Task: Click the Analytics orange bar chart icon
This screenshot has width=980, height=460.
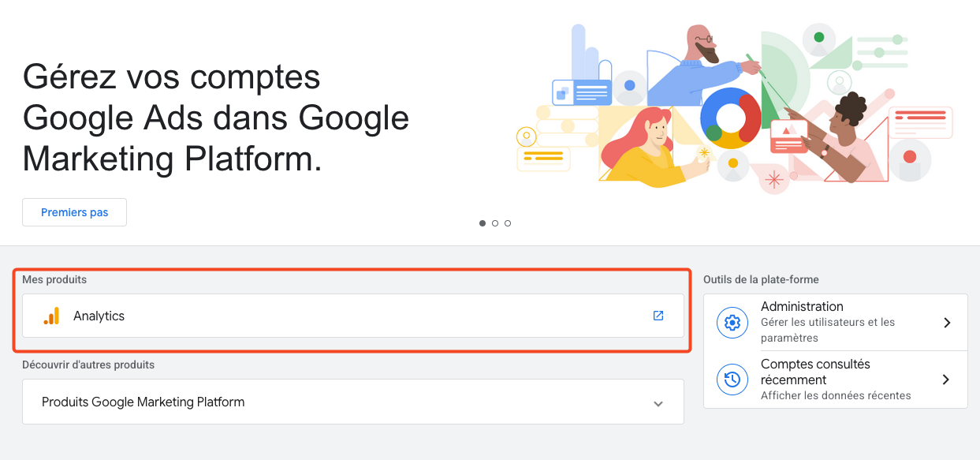Action: pos(51,316)
